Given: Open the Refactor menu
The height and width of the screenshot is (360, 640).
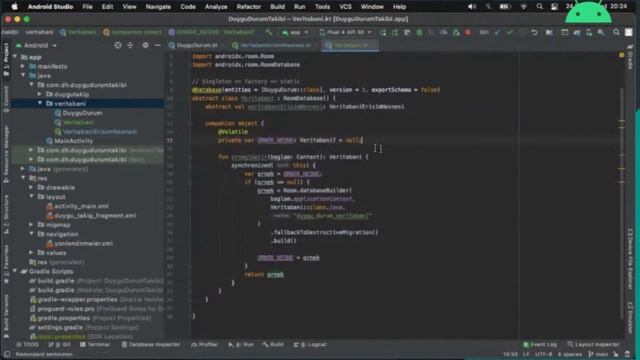Looking at the screenshot, I should click(249, 7).
